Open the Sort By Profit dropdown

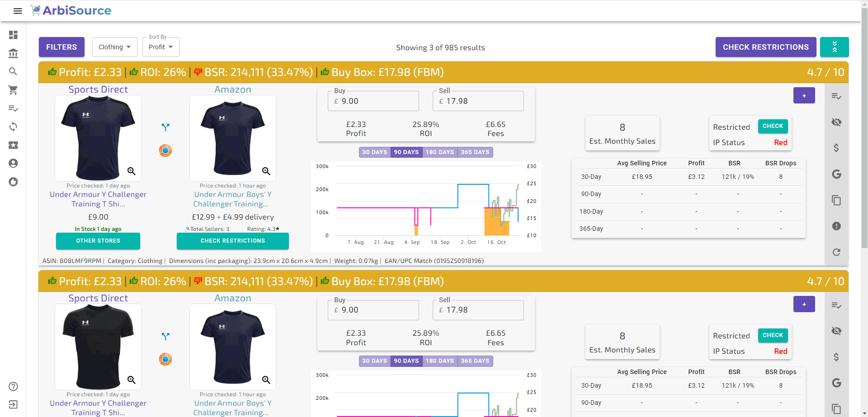161,47
